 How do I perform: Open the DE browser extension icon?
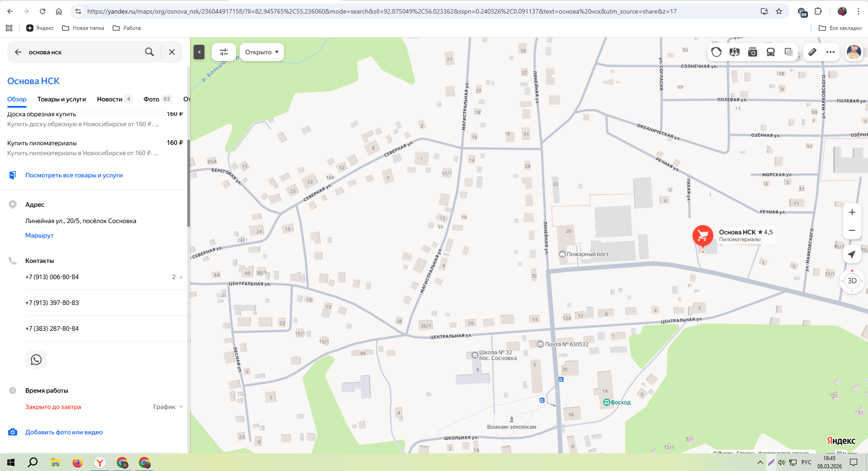point(802,12)
